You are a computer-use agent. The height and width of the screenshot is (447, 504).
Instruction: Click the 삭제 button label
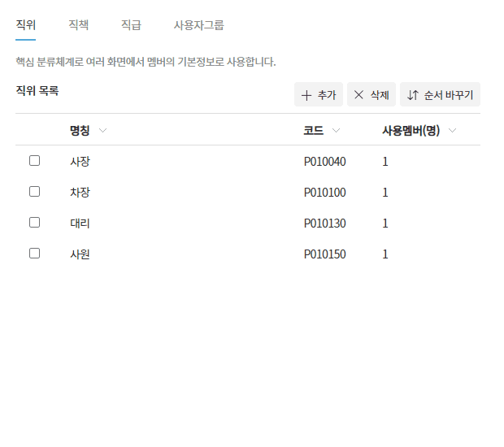[x=380, y=95]
